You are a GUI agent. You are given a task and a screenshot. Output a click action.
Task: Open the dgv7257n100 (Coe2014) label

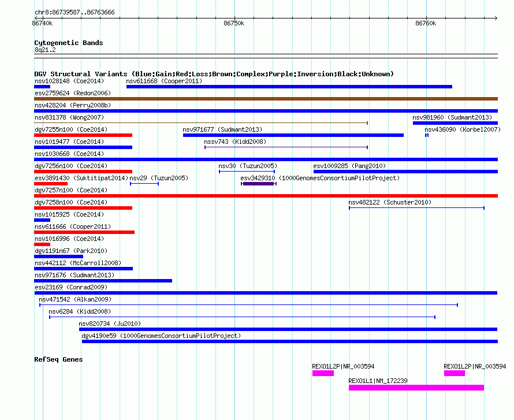[x=71, y=190]
